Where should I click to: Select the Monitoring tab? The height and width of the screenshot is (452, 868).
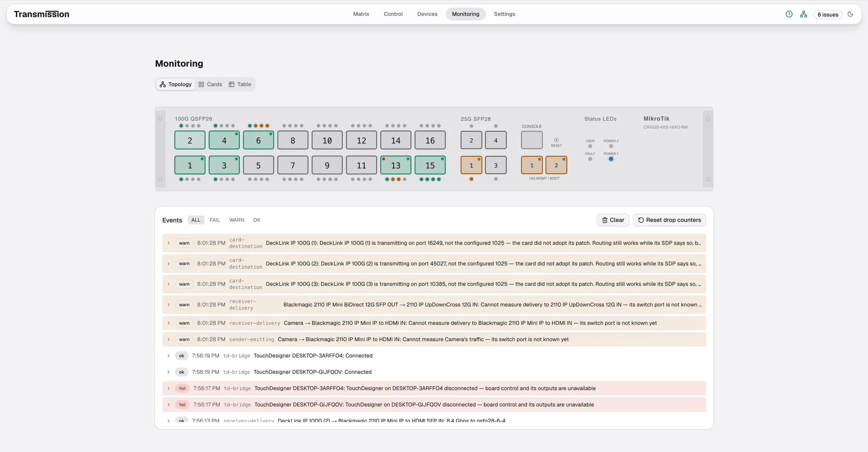click(x=466, y=14)
